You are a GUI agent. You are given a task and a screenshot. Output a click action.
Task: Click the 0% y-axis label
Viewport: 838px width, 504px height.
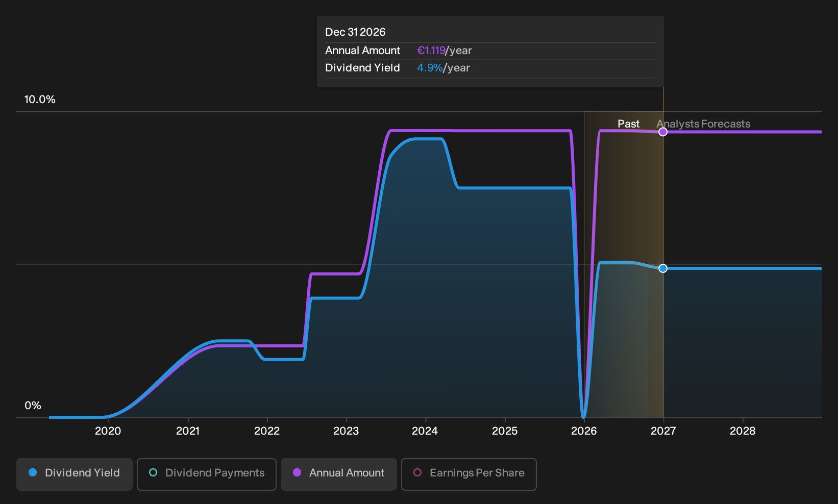[x=33, y=406]
